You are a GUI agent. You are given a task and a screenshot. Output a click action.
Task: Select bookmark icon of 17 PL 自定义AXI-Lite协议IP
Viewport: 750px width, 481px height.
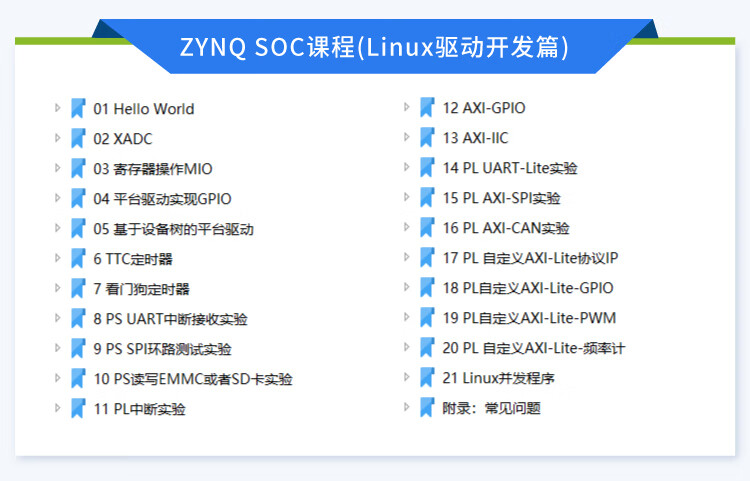(x=427, y=258)
